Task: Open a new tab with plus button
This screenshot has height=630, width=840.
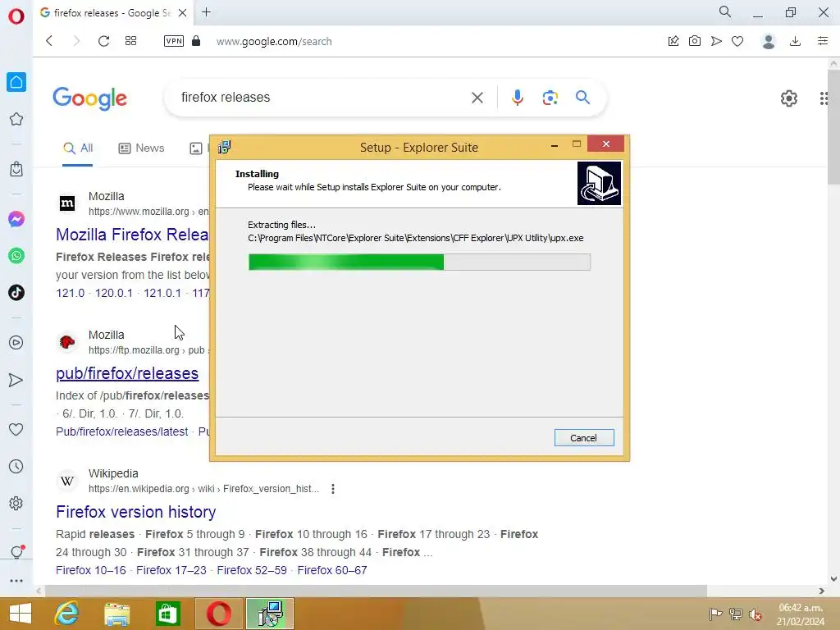Action: pos(206,12)
